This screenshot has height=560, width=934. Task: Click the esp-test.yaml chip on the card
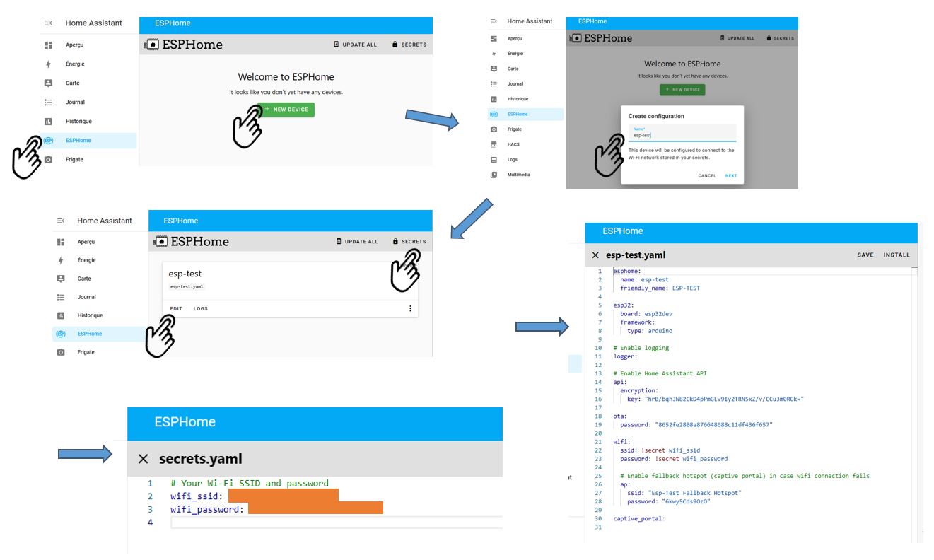click(x=187, y=287)
